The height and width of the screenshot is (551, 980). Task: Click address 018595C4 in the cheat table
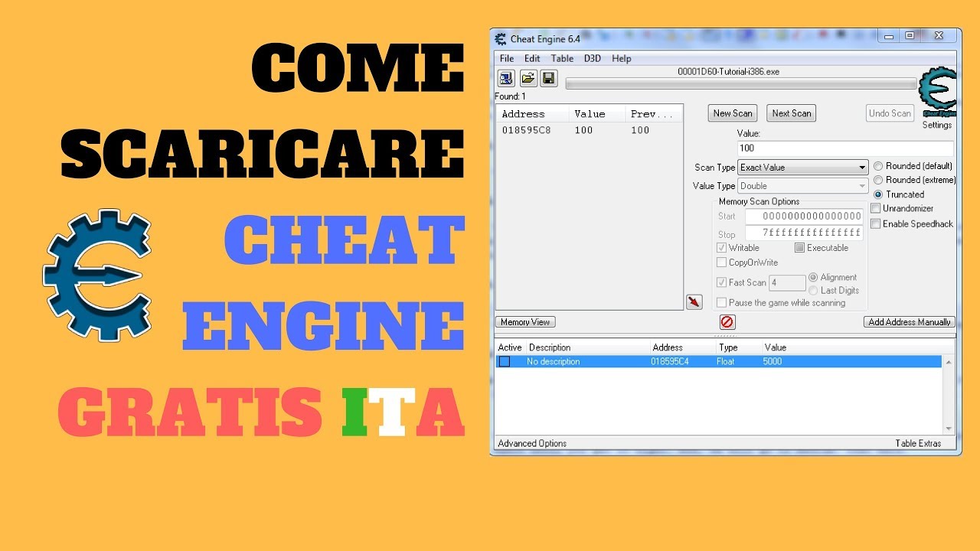point(670,361)
